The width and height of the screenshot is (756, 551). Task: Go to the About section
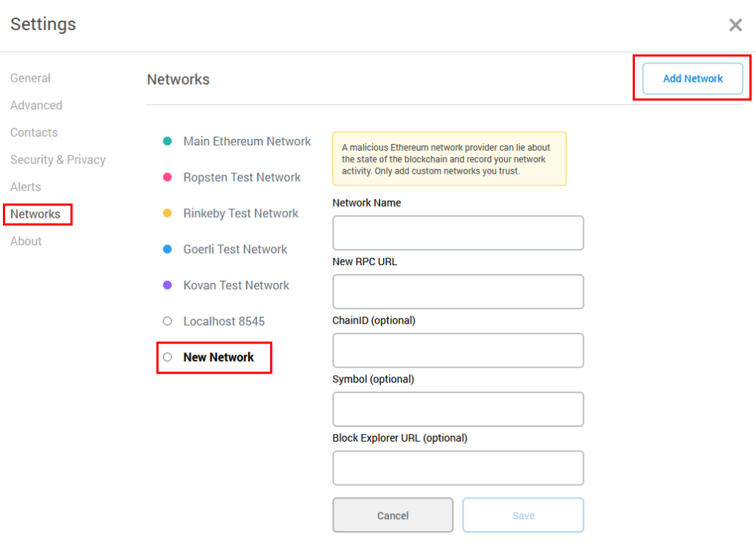coord(26,241)
